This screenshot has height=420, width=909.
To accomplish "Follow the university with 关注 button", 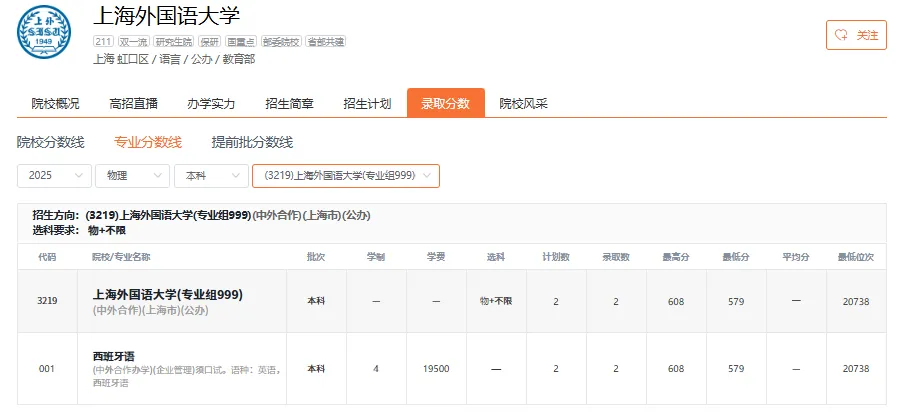I will pos(856,35).
